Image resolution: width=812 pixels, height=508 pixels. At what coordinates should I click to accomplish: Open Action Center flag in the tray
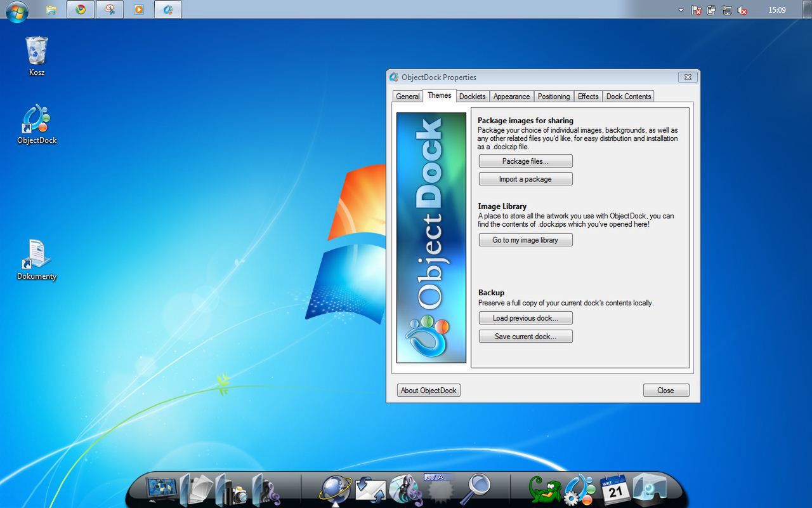[697, 10]
